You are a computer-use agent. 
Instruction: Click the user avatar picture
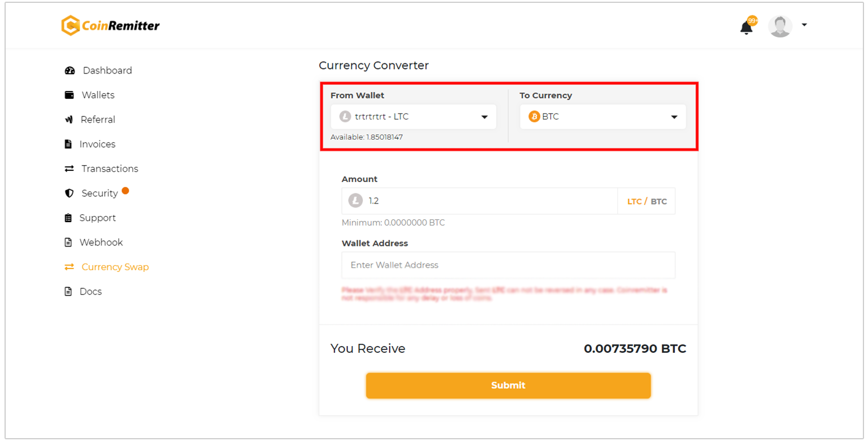coord(780,26)
